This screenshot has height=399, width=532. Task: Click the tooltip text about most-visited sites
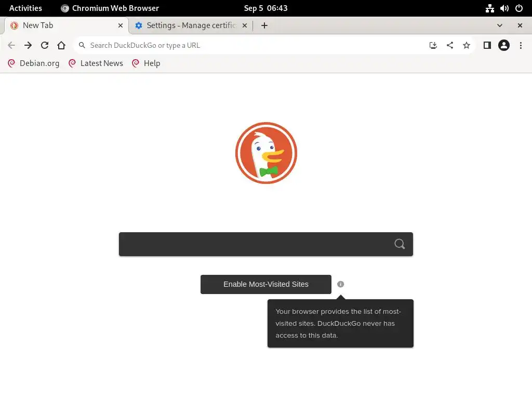point(338,323)
